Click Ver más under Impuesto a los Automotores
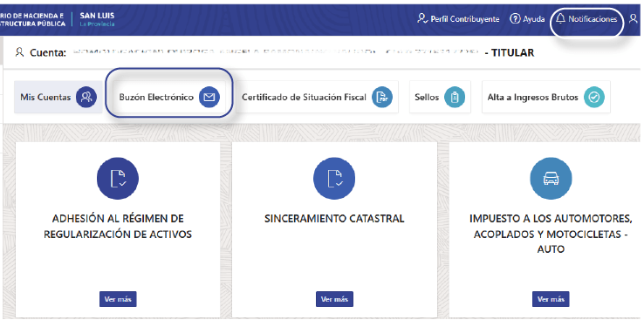This screenshot has height=320, width=644. pyautogui.click(x=551, y=299)
